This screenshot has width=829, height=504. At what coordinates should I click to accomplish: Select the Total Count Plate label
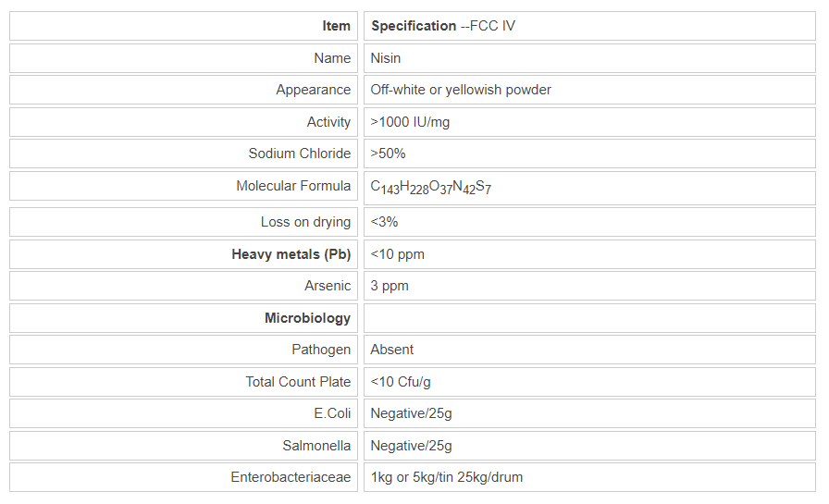[298, 382]
